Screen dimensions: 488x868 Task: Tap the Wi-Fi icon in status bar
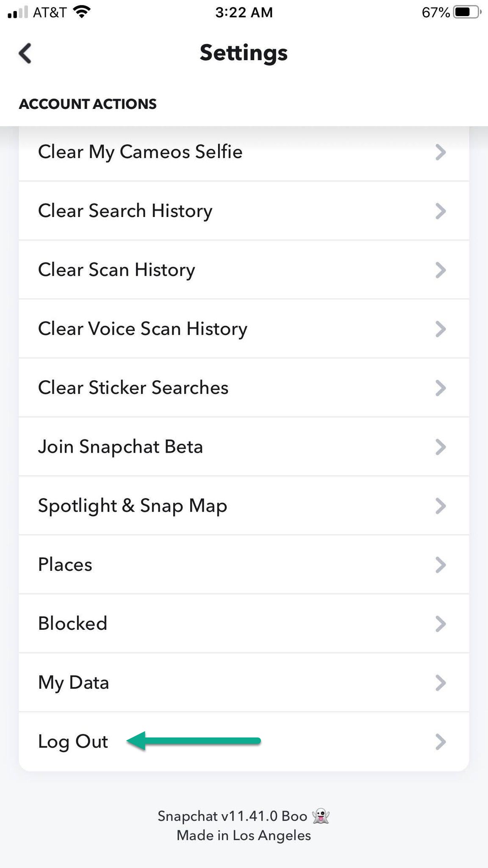tap(82, 12)
